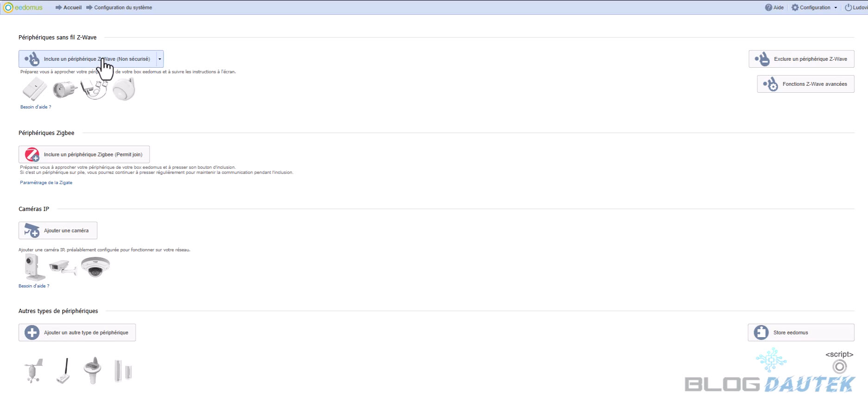
Task: Click the Z-Wave advanced functions gear icon
Action: point(770,84)
